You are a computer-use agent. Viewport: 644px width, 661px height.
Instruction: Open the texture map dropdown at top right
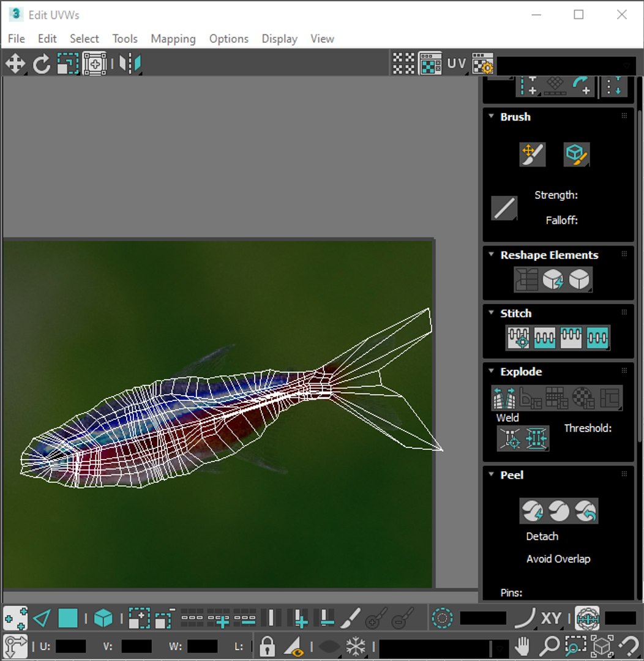567,65
